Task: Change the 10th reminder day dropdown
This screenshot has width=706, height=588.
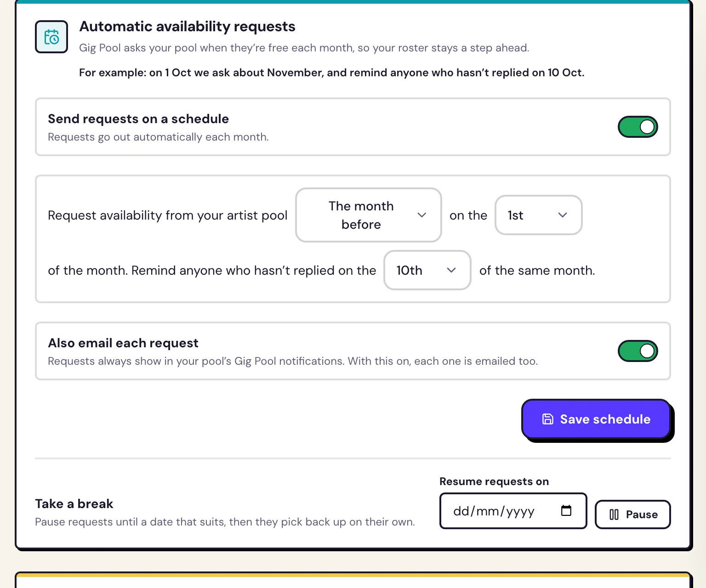Action: tap(427, 270)
